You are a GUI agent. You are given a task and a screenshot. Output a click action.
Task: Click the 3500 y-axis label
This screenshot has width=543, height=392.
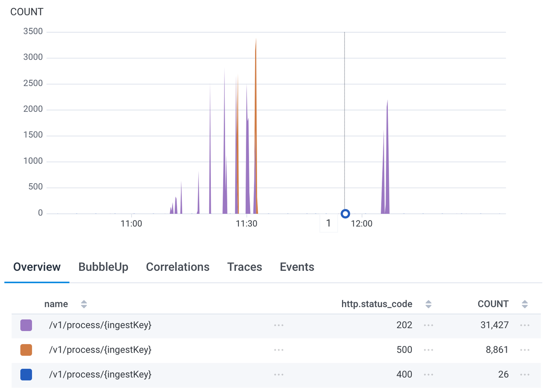[33, 31]
